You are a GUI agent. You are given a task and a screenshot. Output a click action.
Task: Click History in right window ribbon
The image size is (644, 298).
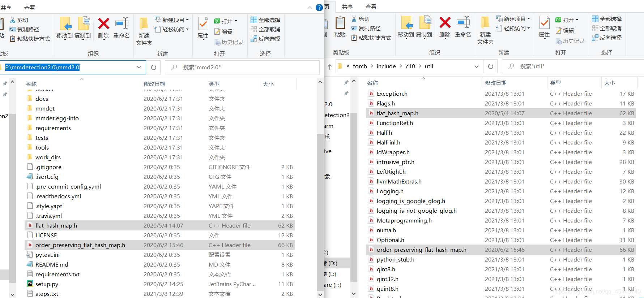click(x=570, y=41)
